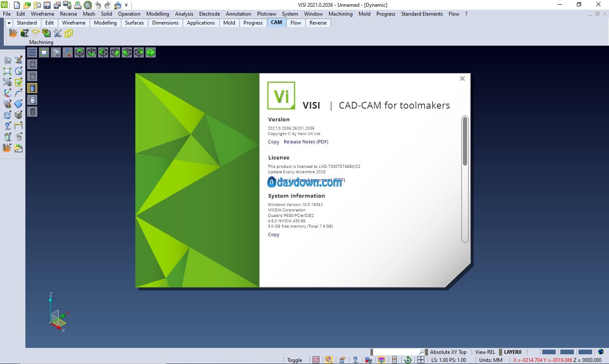Viewport: 609px width, 364px height.
Task: Click the globe icon in status bar
Action: pos(601,352)
